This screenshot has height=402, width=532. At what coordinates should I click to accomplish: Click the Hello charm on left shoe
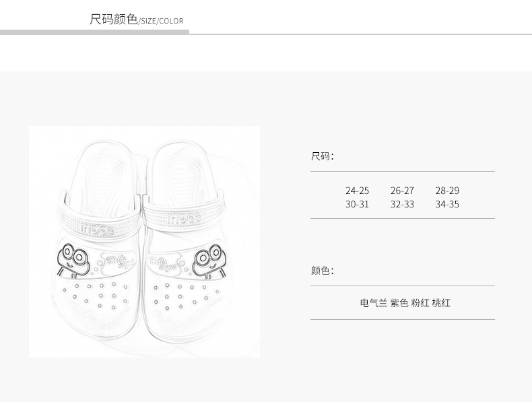tap(117, 261)
